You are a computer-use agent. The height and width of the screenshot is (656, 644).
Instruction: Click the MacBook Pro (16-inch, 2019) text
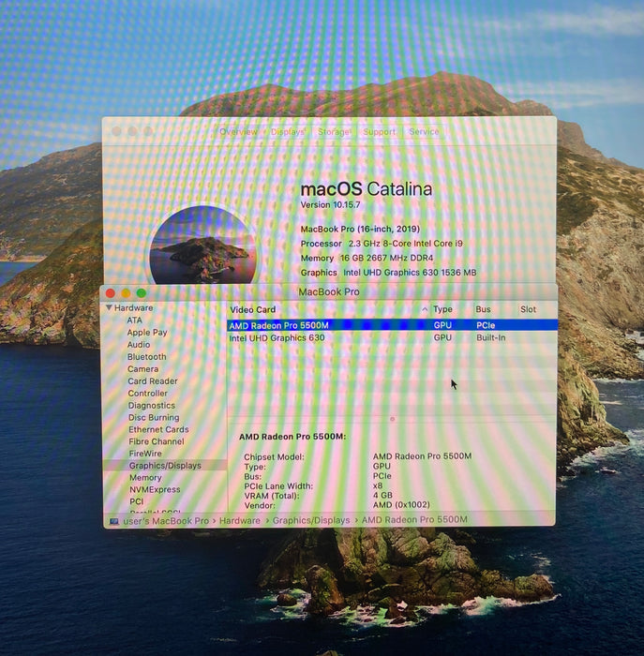(360, 229)
